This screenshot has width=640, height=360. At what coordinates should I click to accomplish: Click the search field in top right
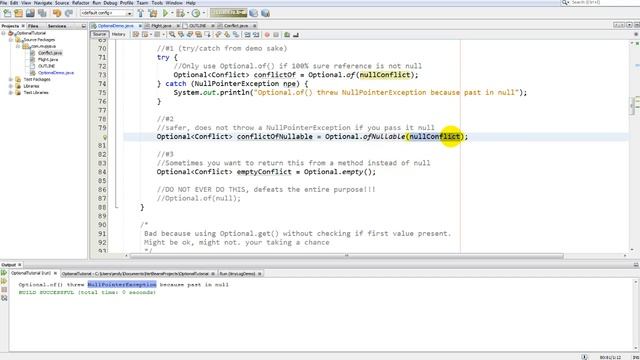pyautogui.click(x=601, y=2)
